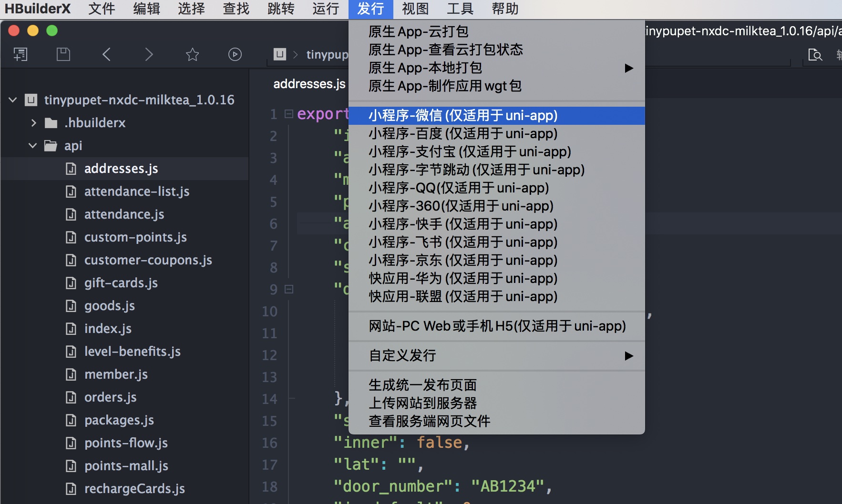This screenshot has height=504, width=842.
Task: Choose 小程序-QQ publish option
Action: [x=497, y=188]
